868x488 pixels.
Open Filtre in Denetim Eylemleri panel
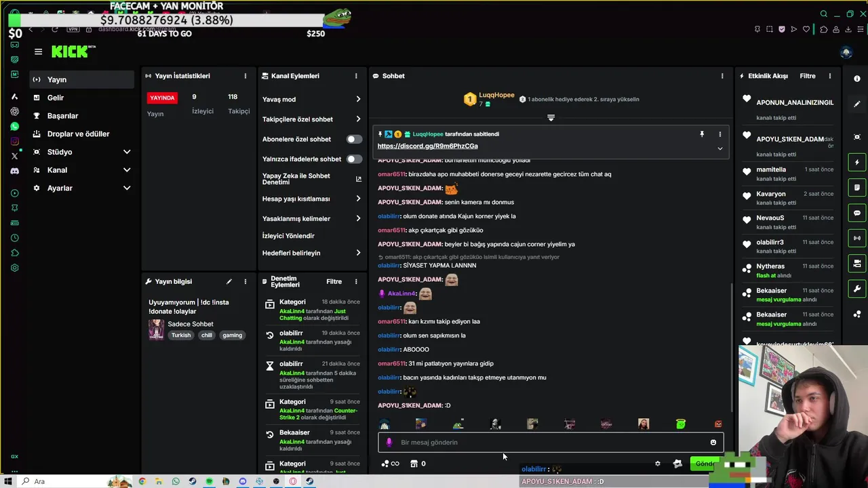click(334, 281)
